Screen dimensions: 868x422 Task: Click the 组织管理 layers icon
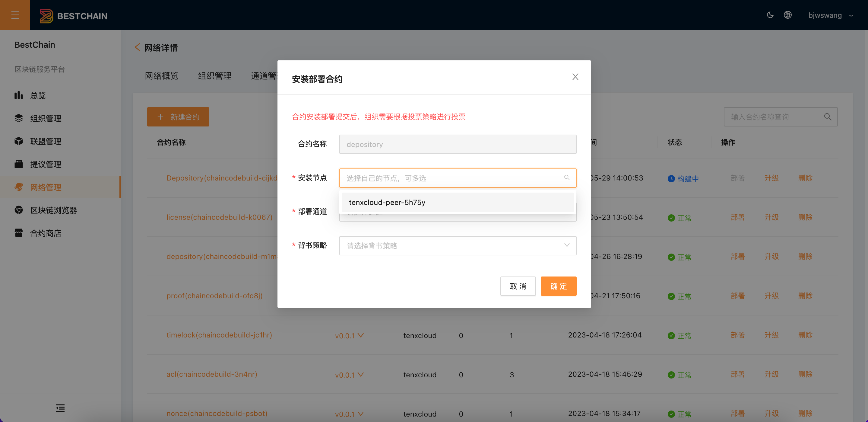18,118
